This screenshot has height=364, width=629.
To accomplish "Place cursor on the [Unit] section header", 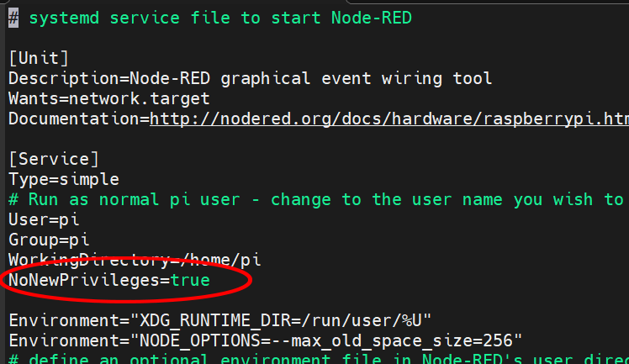I will tap(39, 59).
